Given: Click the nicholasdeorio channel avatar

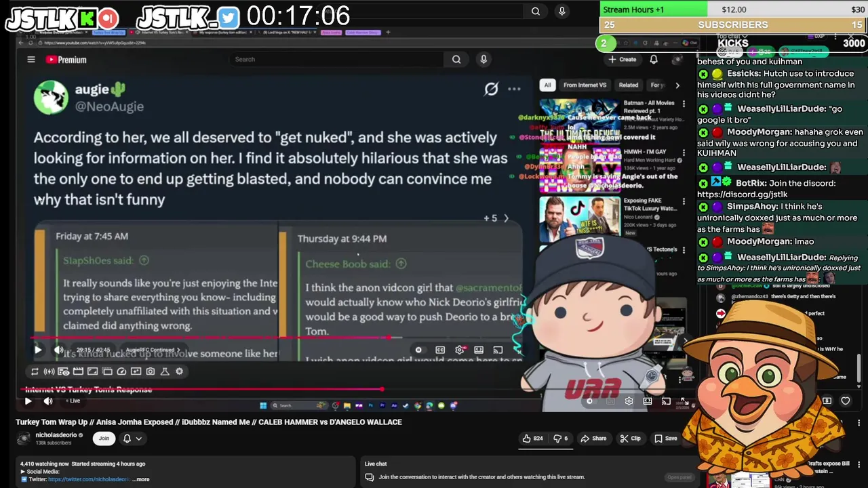Looking at the screenshot, I should (24, 439).
